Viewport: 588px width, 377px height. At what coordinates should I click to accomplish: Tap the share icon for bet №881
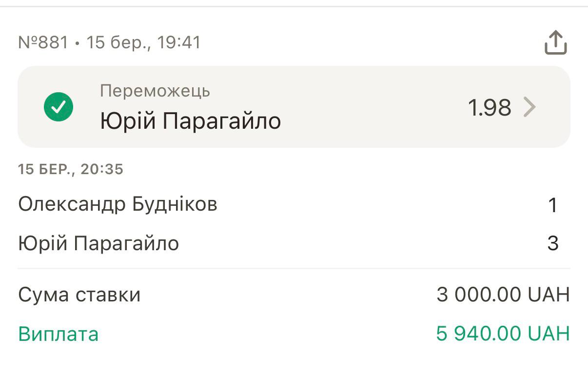(x=555, y=42)
